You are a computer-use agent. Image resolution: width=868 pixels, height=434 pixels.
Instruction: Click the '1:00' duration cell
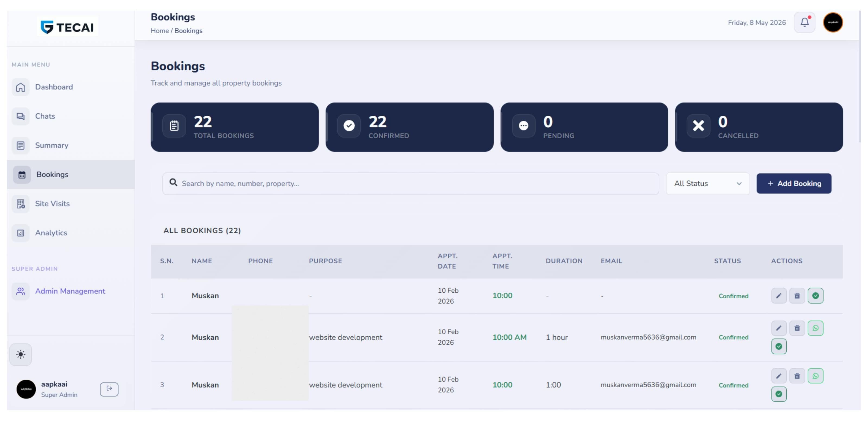553,385
